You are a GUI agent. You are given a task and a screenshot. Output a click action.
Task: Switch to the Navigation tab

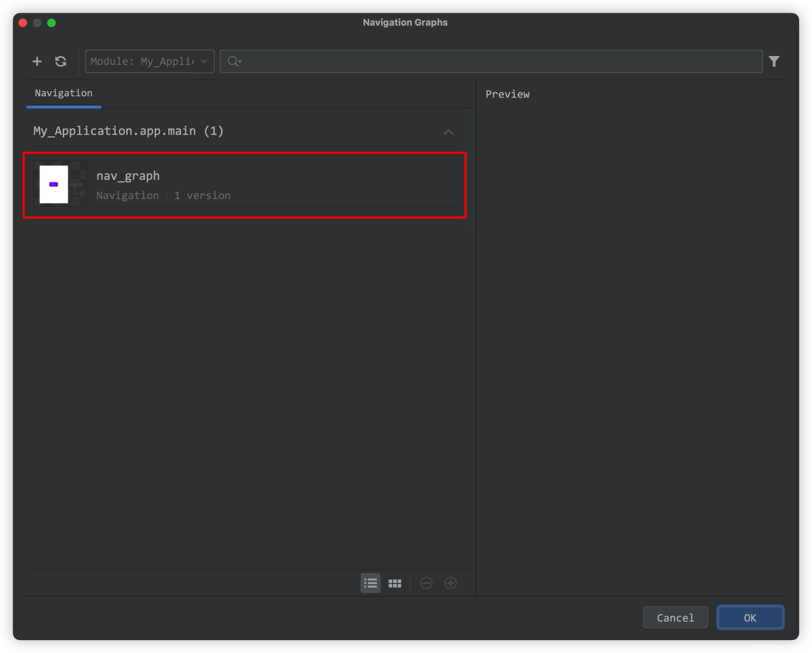[64, 93]
